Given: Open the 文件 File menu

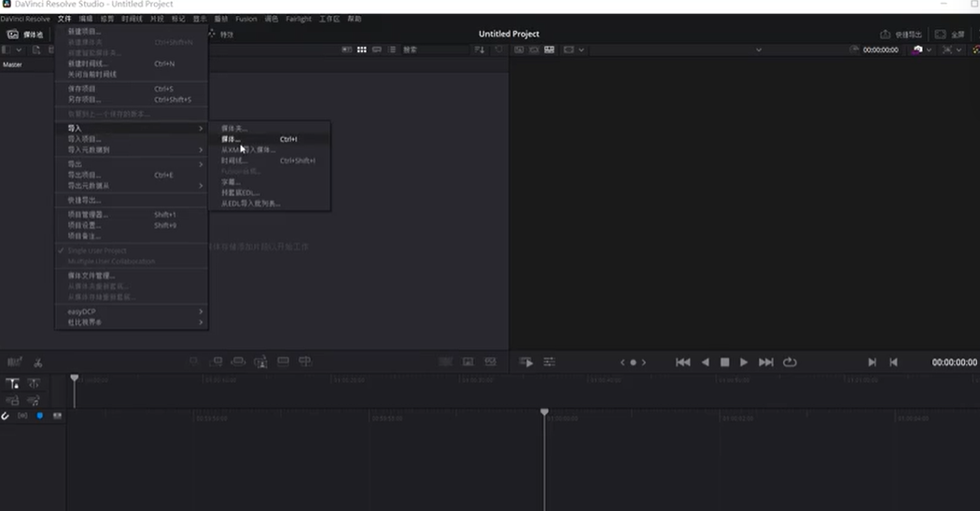Looking at the screenshot, I should (x=64, y=19).
